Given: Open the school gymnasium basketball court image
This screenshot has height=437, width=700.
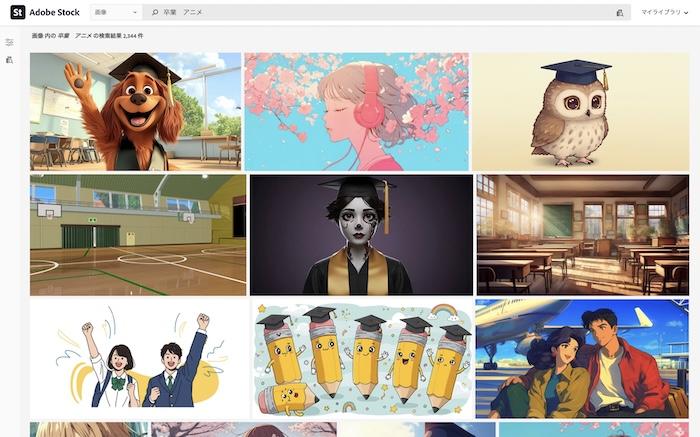Looking at the screenshot, I should point(138,235).
